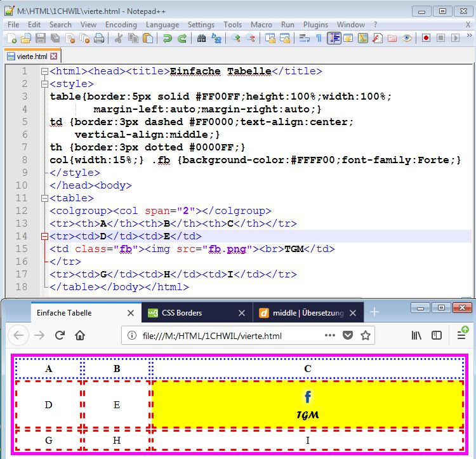Click the green Redo arrow icon

[182, 38]
